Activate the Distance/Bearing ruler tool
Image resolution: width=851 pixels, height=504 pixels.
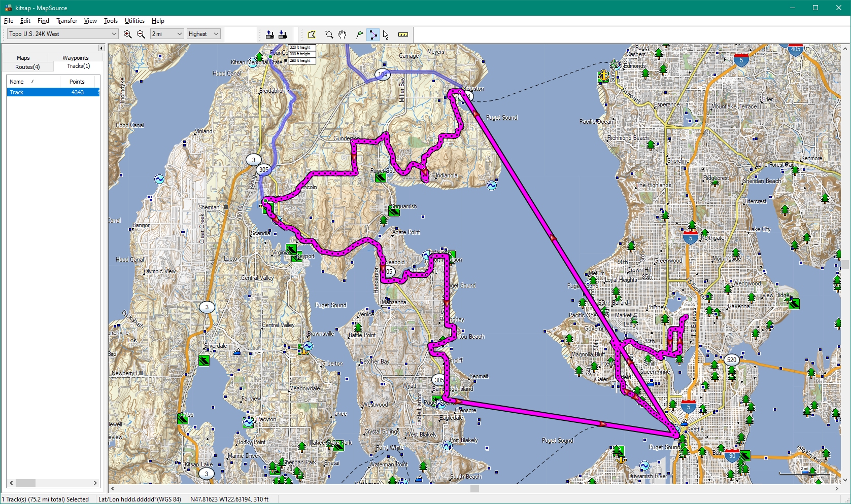(x=403, y=34)
